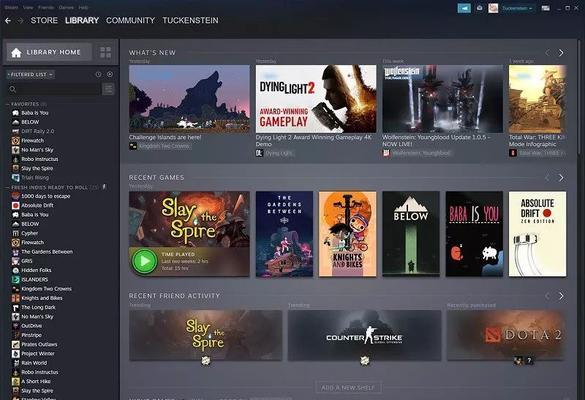This screenshot has height=400, width=585.
Task: Open Knights and Bikes cover
Action: (347, 234)
